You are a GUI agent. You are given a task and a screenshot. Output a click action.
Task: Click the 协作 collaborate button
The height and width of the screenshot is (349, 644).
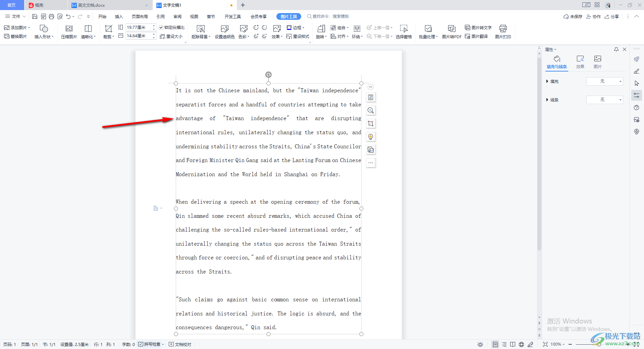tap(593, 16)
